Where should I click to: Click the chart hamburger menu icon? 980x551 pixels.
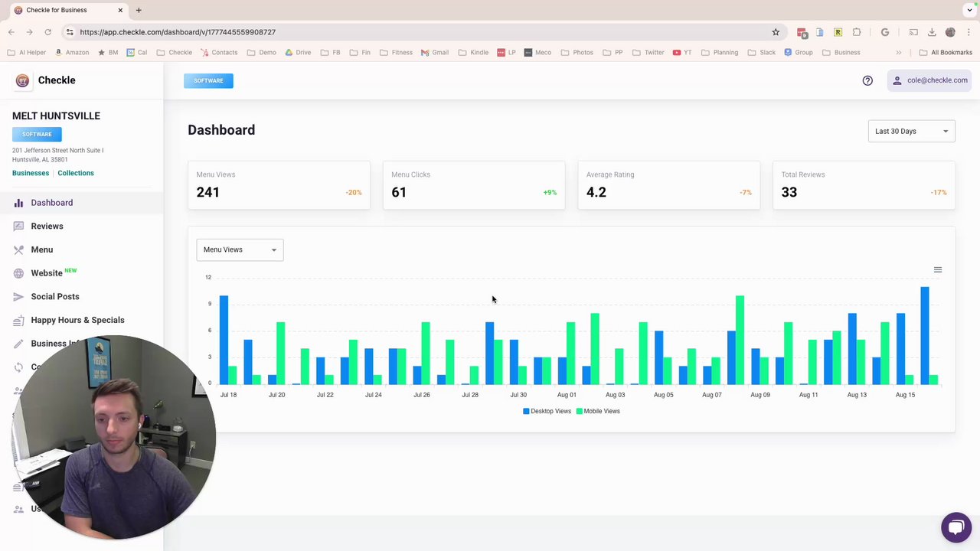(x=937, y=269)
